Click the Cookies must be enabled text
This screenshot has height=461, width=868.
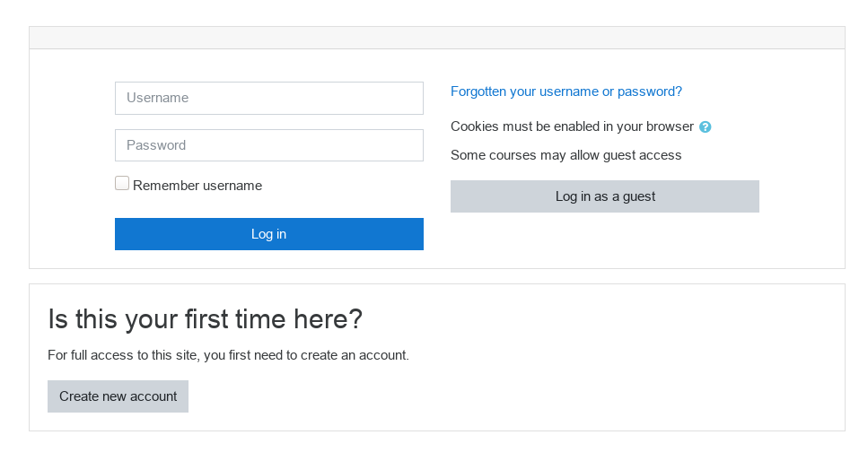(x=572, y=126)
